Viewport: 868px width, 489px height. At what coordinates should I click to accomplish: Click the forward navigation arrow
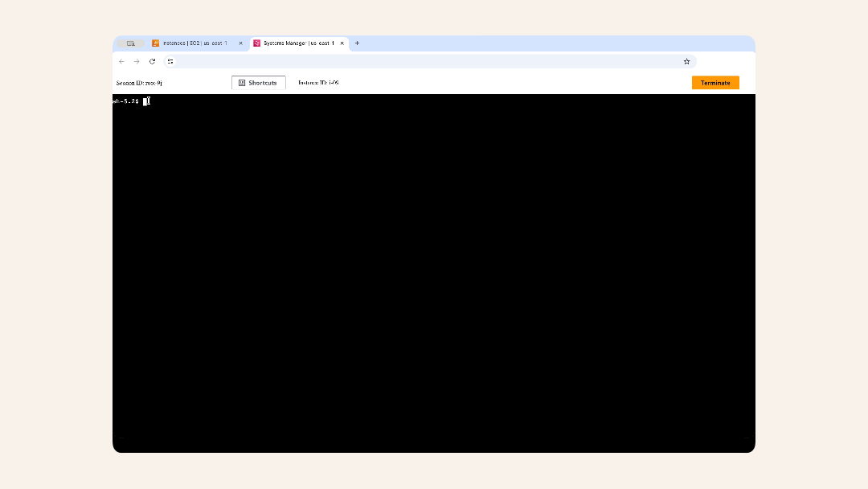click(x=137, y=61)
